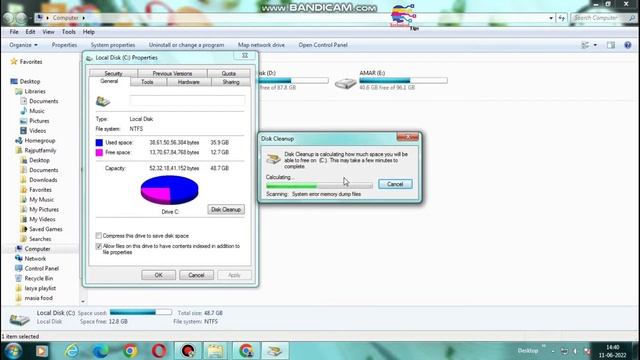The width and height of the screenshot is (640, 360).
Task: Click the AMAR (E:) usage bar
Action: point(403,80)
